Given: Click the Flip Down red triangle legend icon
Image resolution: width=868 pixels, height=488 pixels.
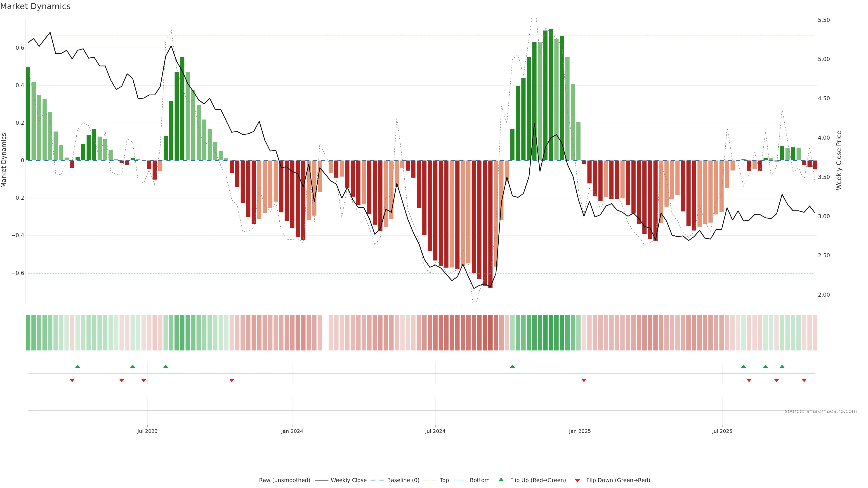Looking at the screenshot, I should [577, 481].
